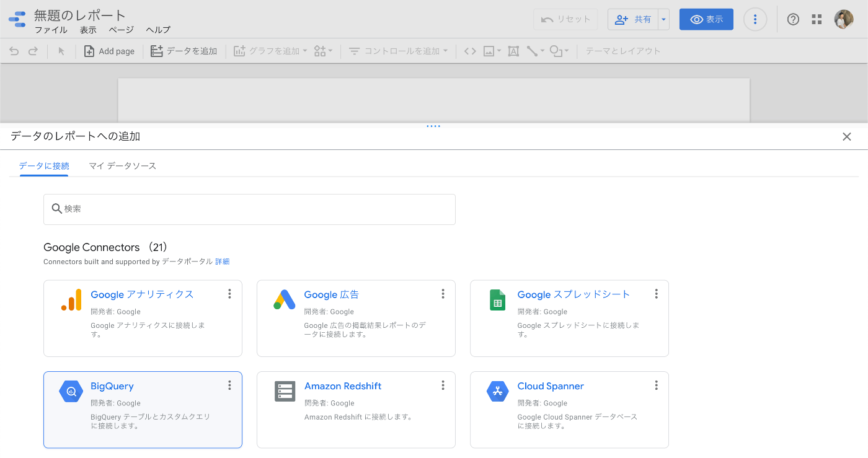Open options for Google アナリティクス connector

tap(229, 294)
